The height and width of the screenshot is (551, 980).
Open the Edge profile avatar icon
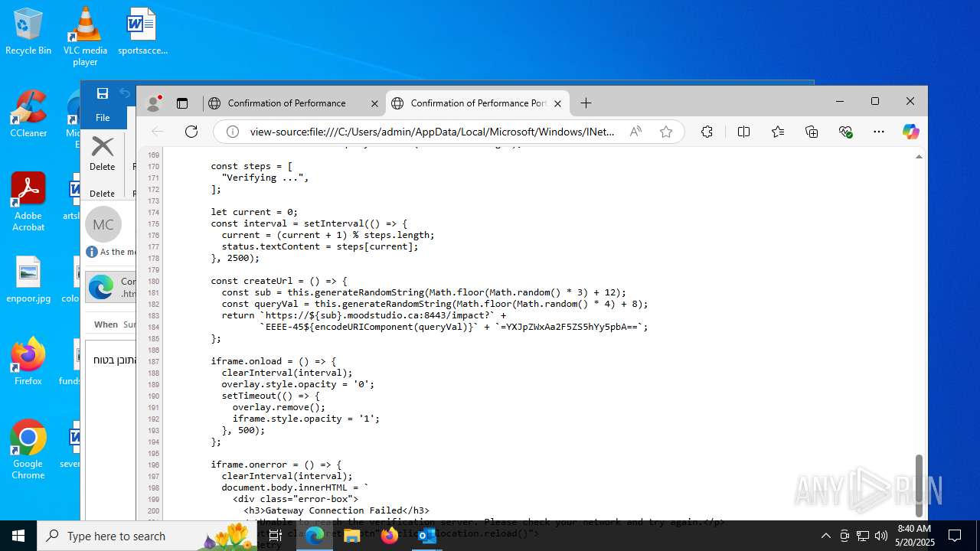(x=154, y=103)
